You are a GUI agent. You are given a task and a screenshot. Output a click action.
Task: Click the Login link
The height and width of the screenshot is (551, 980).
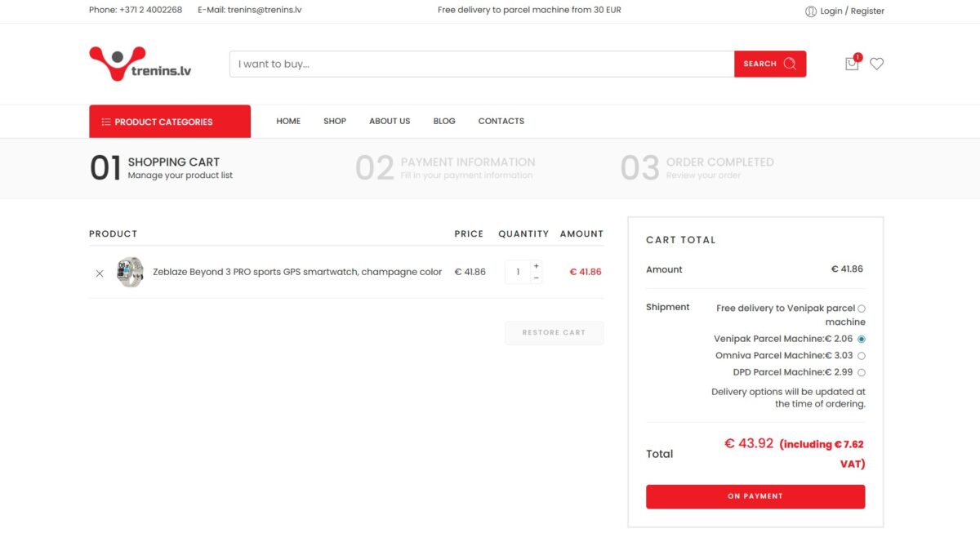(x=831, y=11)
